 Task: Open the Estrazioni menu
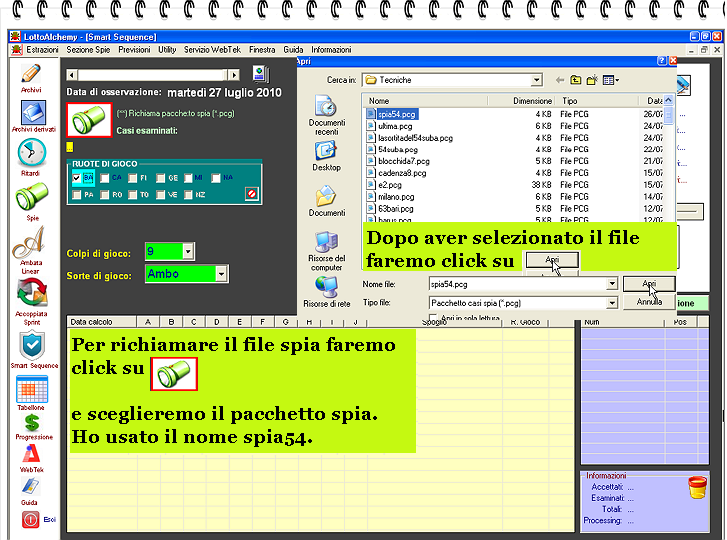click(x=42, y=50)
